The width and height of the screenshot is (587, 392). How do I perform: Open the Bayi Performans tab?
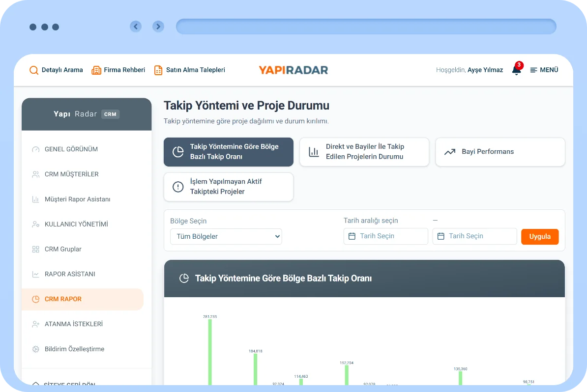(500, 152)
